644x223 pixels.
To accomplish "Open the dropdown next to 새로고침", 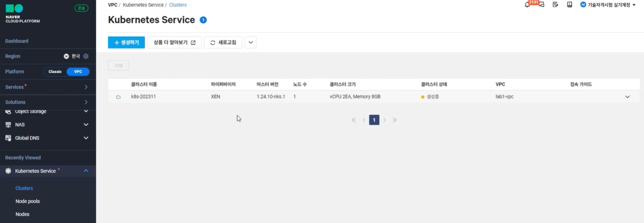I will [250, 42].
